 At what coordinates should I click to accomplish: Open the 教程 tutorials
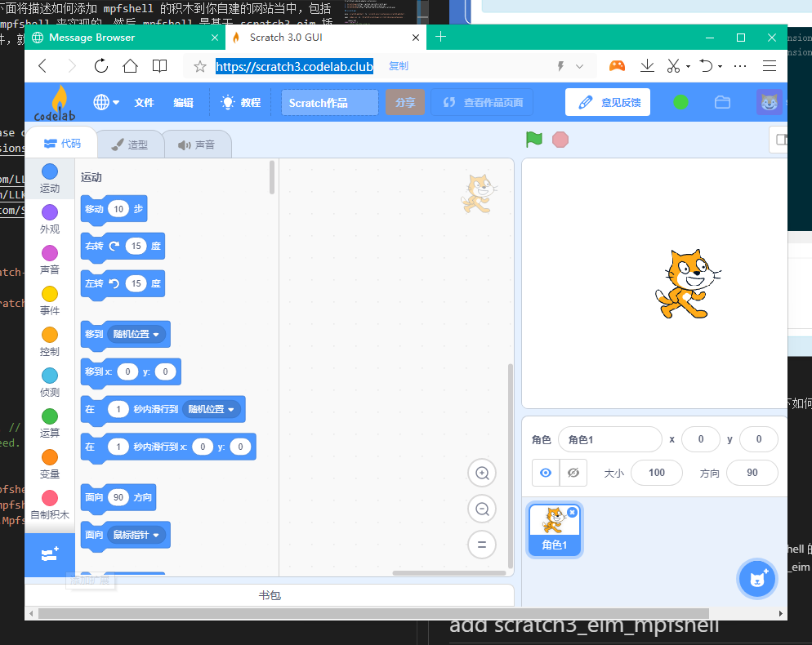(x=241, y=103)
